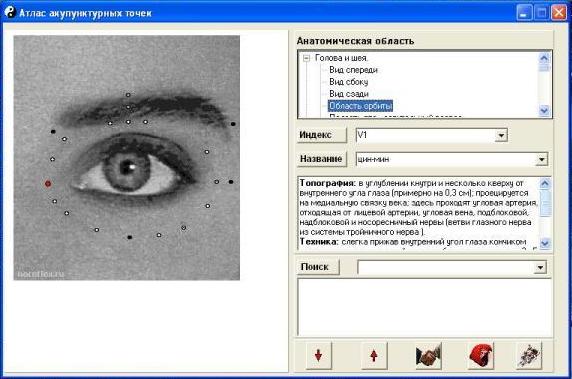Click the Топография heading in the description
The width and height of the screenshot is (572, 379).
(x=327, y=183)
